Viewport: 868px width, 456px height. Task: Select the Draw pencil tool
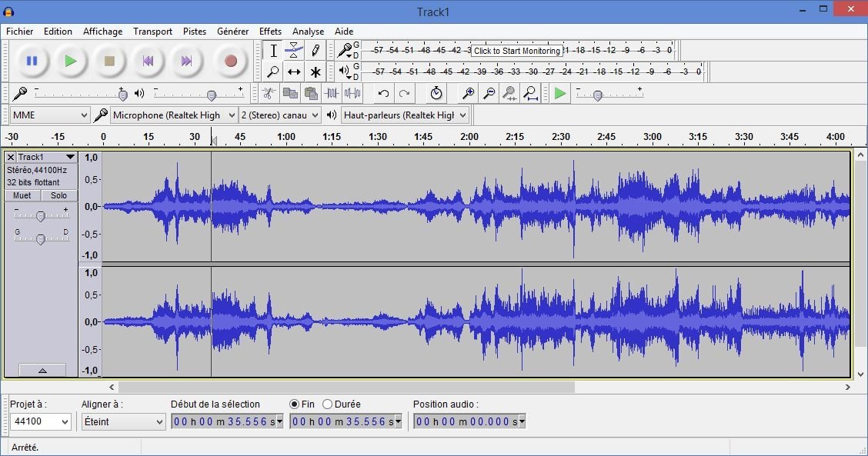coord(315,51)
